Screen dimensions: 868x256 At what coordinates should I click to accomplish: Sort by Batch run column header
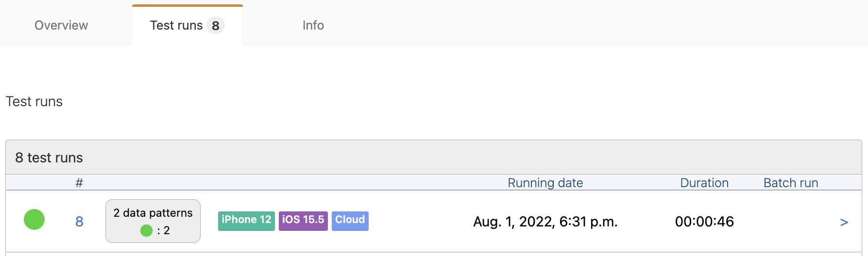(791, 183)
